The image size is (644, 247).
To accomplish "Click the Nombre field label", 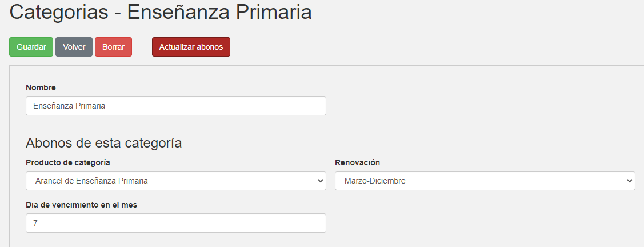I will 41,87.
